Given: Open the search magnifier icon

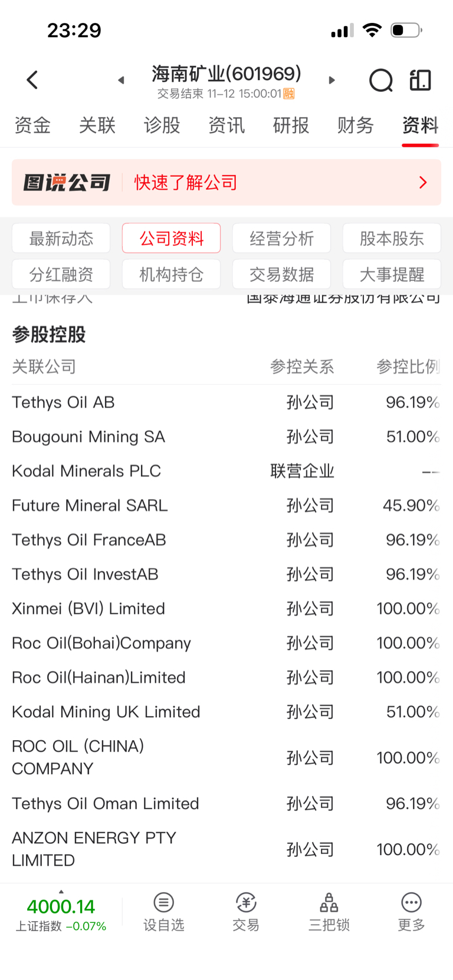Looking at the screenshot, I should pyautogui.click(x=380, y=80).
